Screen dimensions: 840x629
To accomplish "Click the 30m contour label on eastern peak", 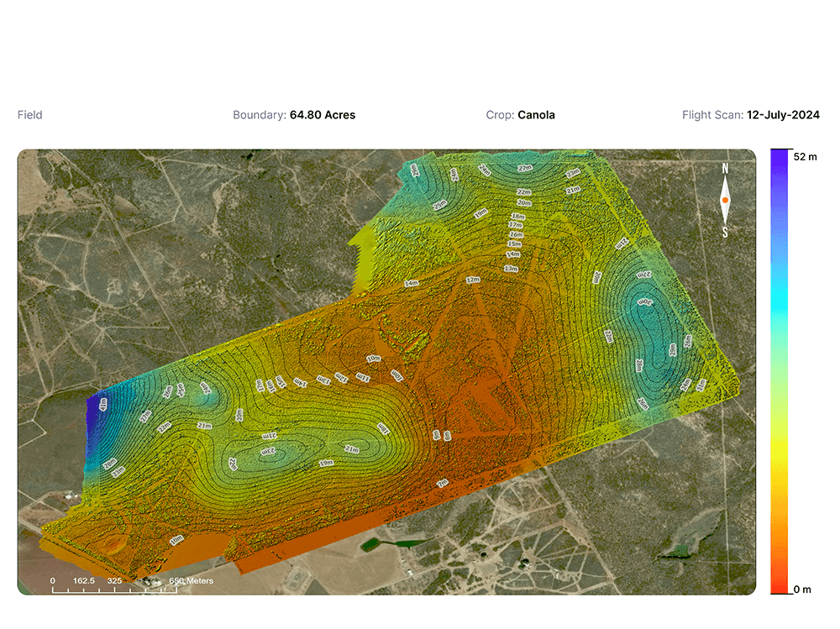I will [646, 301].
